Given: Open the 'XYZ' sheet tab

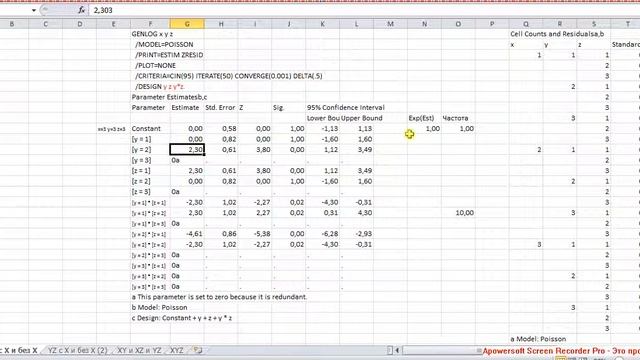Looking at the screenshot, I should 176,350.
